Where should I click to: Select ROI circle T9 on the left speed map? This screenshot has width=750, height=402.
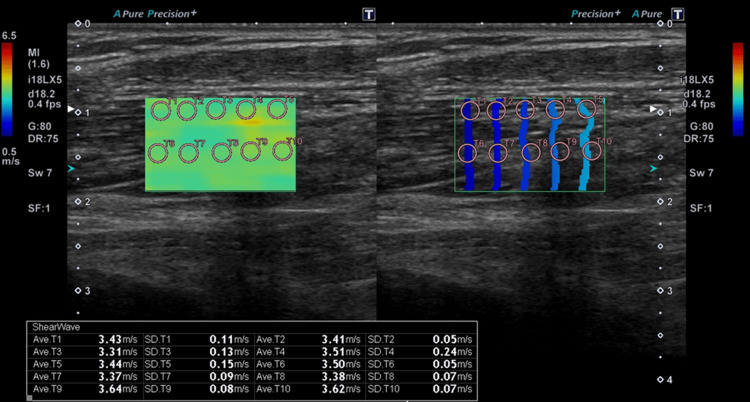[251, 152]
